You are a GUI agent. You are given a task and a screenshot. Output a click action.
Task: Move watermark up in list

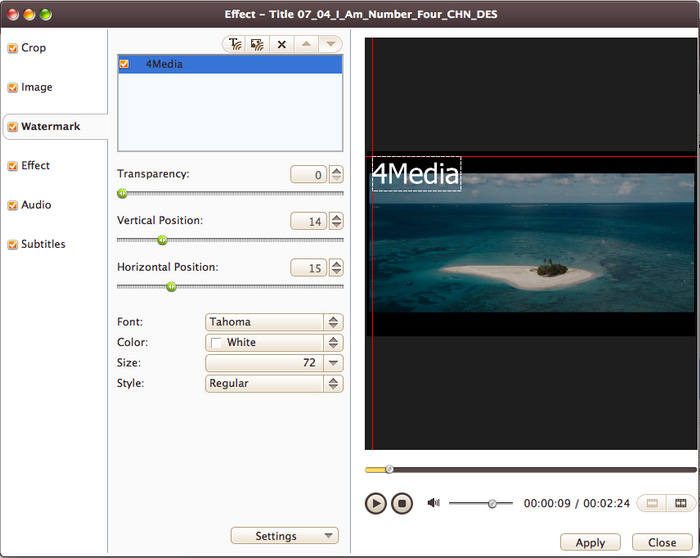[x=307, y=45]
